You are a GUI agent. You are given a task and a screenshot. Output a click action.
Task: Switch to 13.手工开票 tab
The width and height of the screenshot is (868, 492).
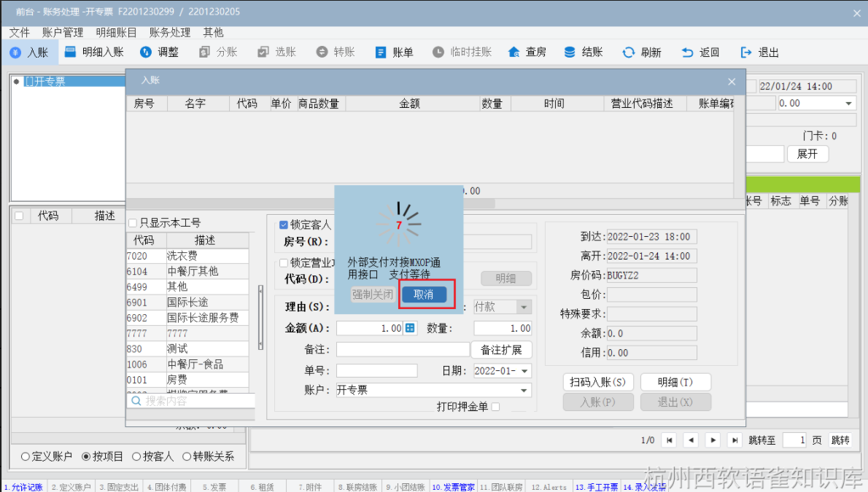[x=597, y=487]
